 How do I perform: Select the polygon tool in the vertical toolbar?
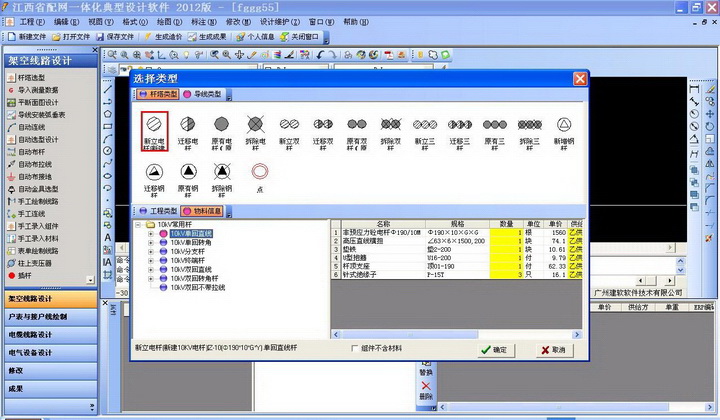(107, 114)
